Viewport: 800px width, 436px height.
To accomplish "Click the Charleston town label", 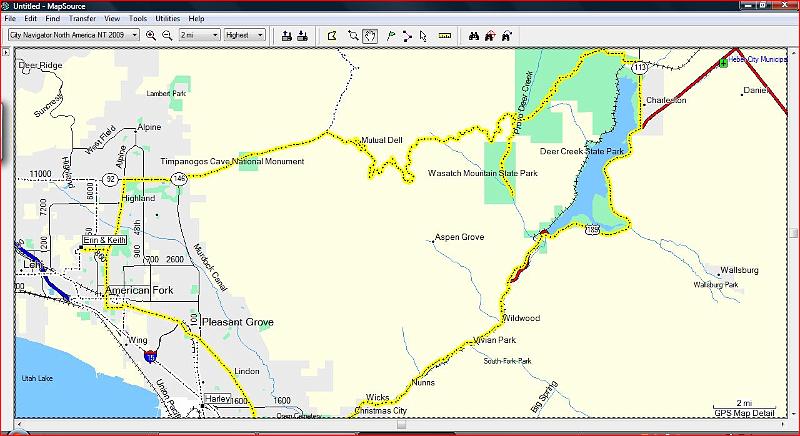I will [x=666, y=100].
